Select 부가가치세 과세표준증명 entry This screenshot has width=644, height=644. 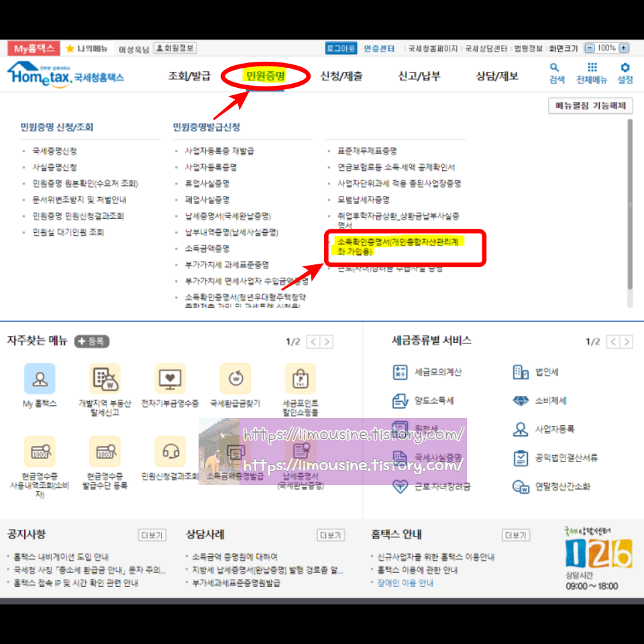pos(227,265)
